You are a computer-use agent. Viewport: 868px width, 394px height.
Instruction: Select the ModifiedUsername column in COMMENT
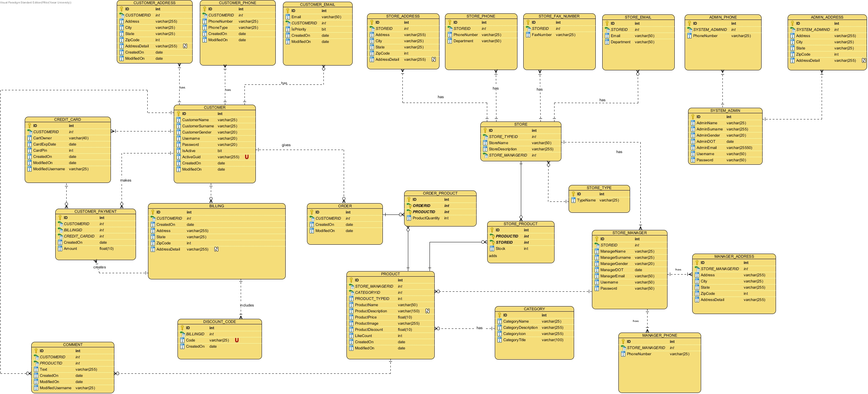pos(73,388)
